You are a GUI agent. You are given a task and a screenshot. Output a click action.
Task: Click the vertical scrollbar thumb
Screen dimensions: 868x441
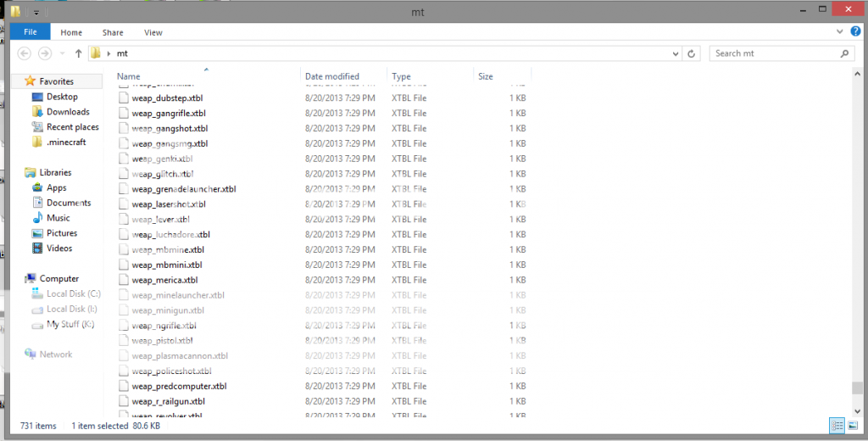[856, 388]
